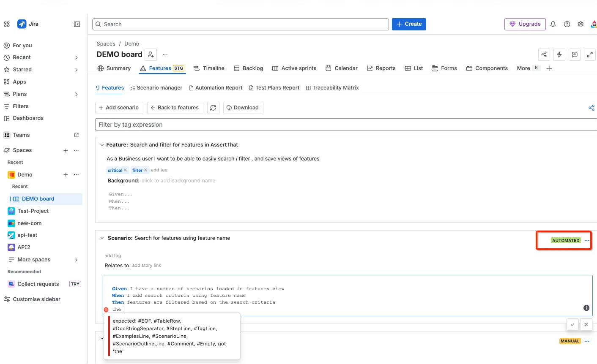Click add story link text
The width and height of the screenshot is (597, 364).
click(x=147, y=266)
